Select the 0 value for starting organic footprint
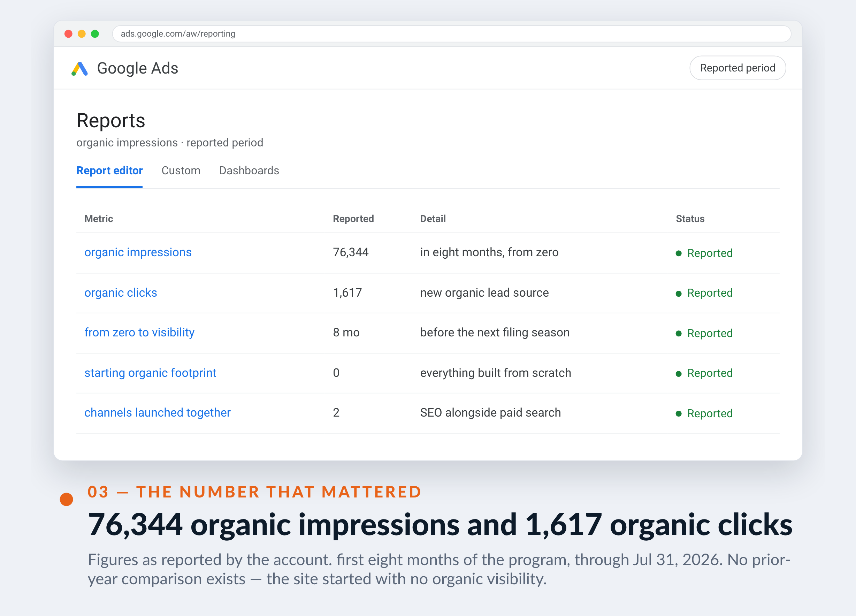The height and width of the screenshot is (616, 856). pos(336,373)
